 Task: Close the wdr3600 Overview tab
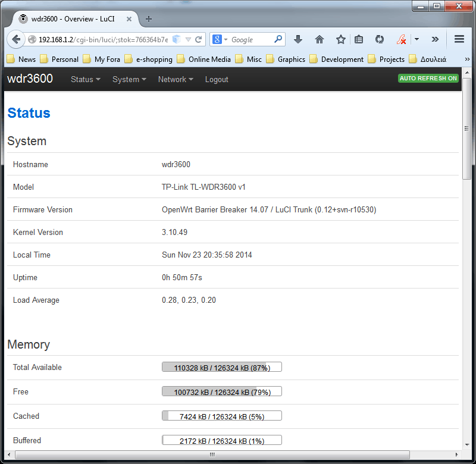[x=129, y=19]
